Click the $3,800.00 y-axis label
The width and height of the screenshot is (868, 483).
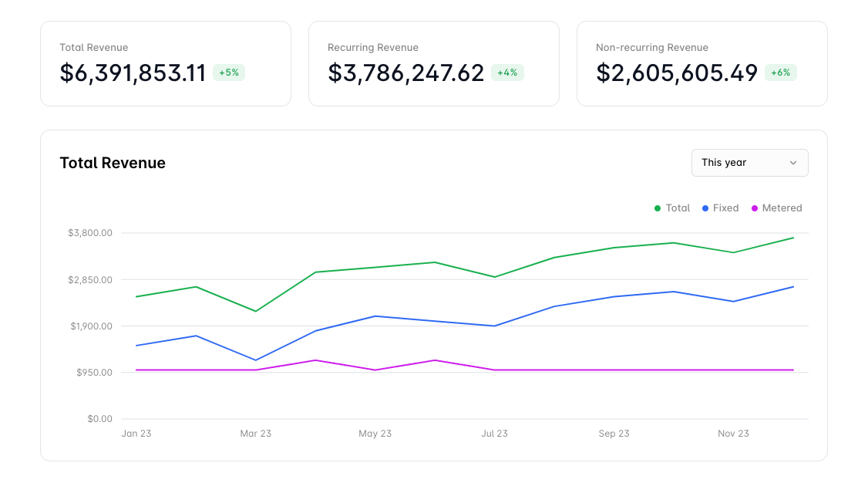pos(90,232)
